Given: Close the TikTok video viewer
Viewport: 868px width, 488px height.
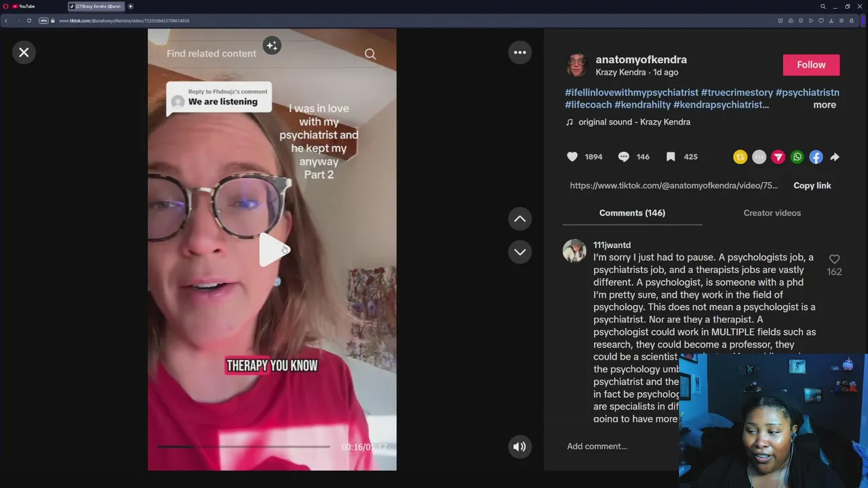Looking at the screenshot, I should (x=24, y=52).
